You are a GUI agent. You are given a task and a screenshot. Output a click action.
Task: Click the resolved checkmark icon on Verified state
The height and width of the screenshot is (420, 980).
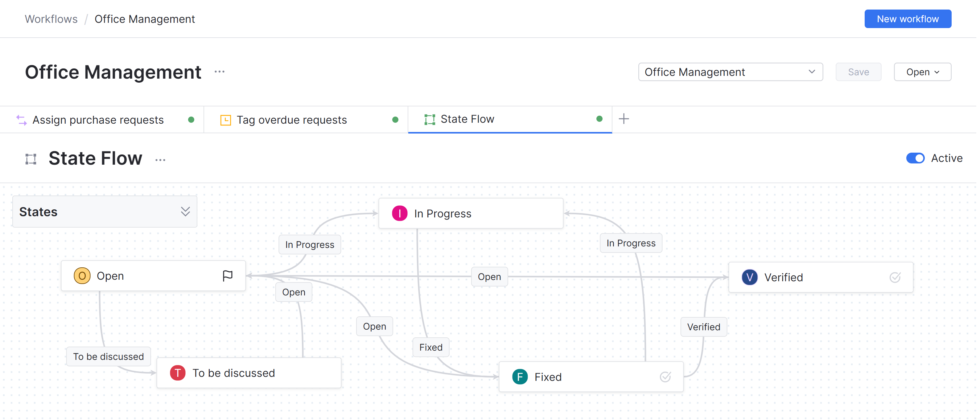tap(895, 277)
